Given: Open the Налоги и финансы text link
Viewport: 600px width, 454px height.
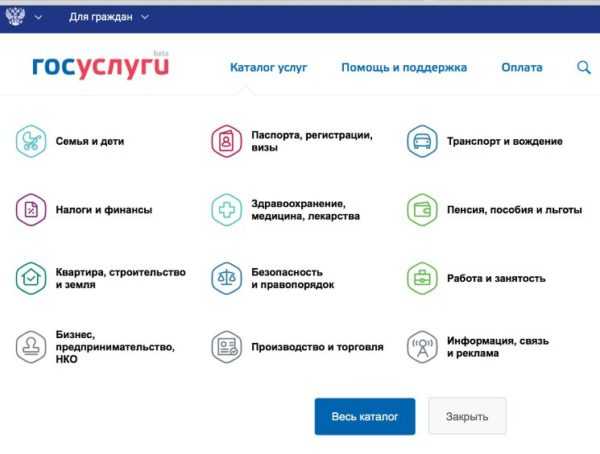Looking at the screenshot, I should [x=104, y=210].
